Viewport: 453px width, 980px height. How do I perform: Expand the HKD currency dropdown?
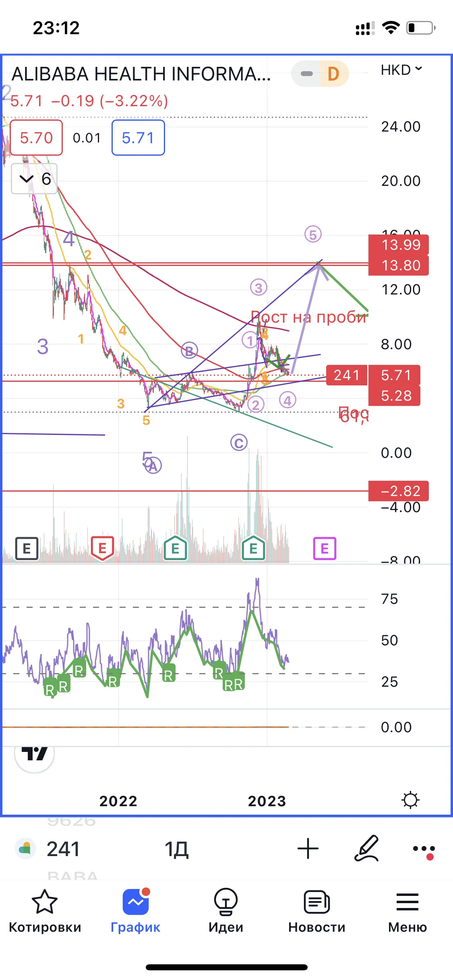(x=401, y=70)
